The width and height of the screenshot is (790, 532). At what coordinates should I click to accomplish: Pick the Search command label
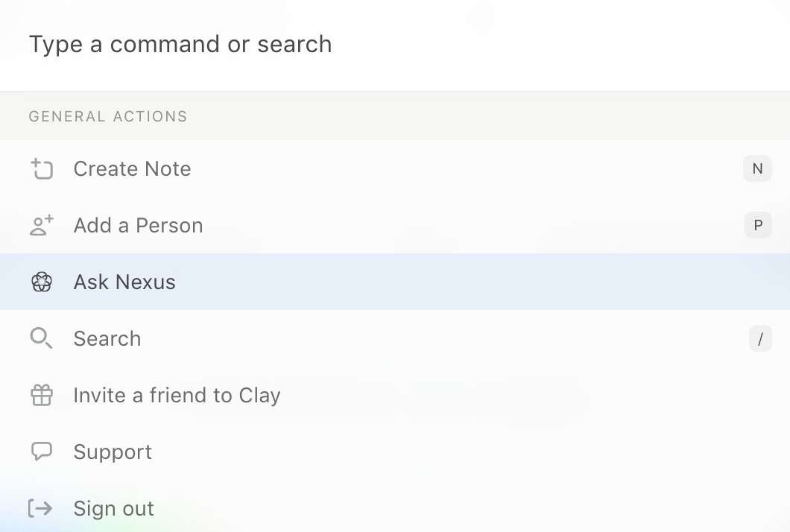(x=107, y=339)
